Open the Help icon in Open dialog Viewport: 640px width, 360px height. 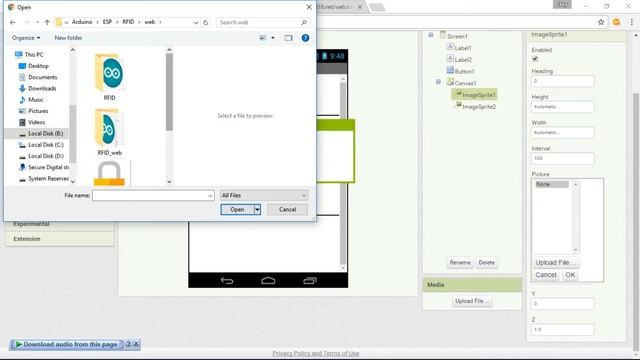click(305, 38)
